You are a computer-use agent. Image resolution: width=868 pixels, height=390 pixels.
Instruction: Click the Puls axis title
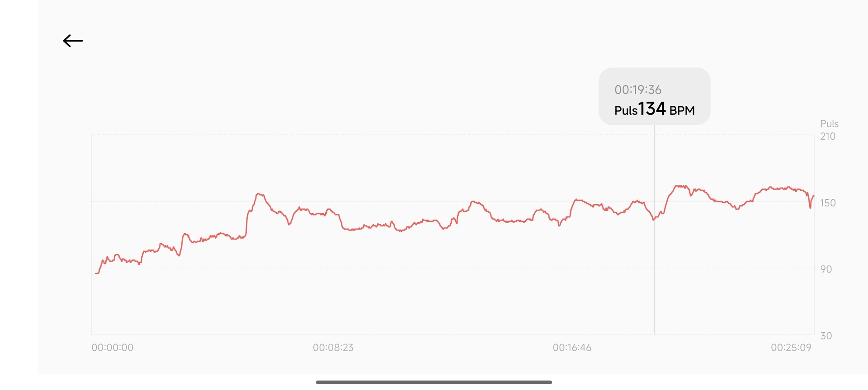click(829, 124)
